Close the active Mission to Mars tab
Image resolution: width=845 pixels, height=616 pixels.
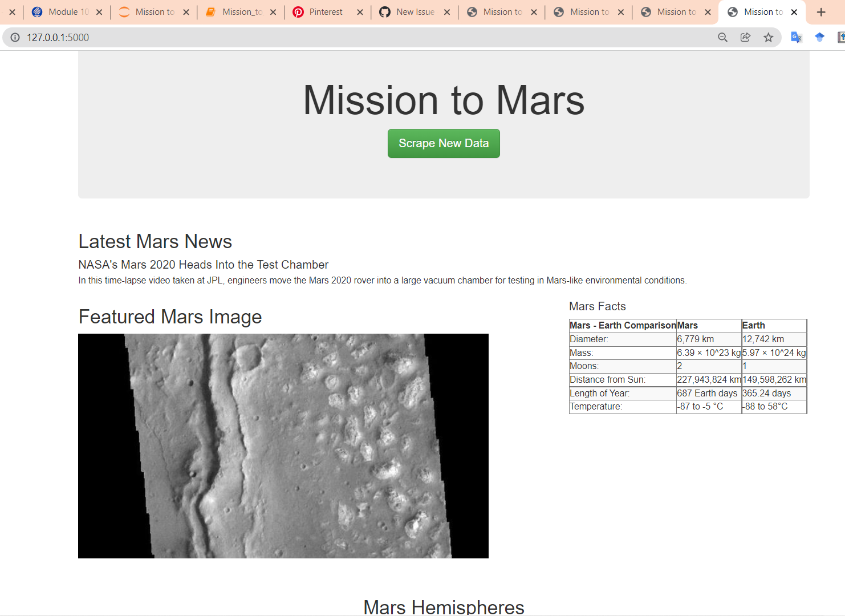point(794,12)
